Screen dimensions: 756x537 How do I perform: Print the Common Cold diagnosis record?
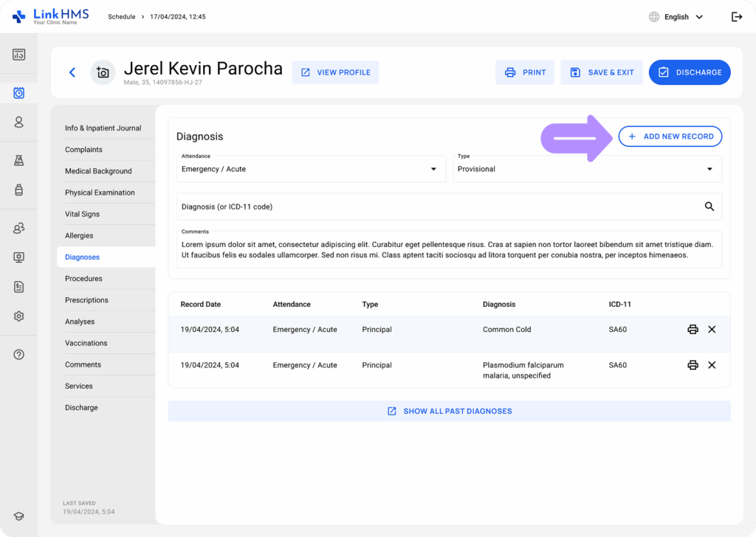coord(693,330)
